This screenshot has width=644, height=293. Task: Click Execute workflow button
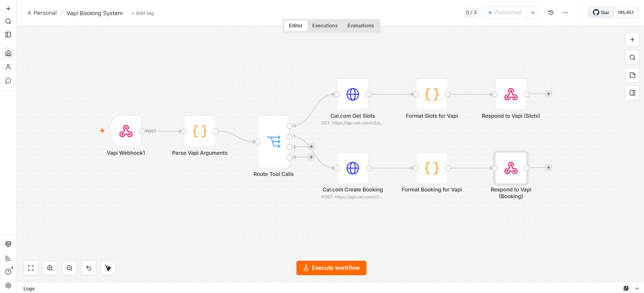(x=331, y=268)
